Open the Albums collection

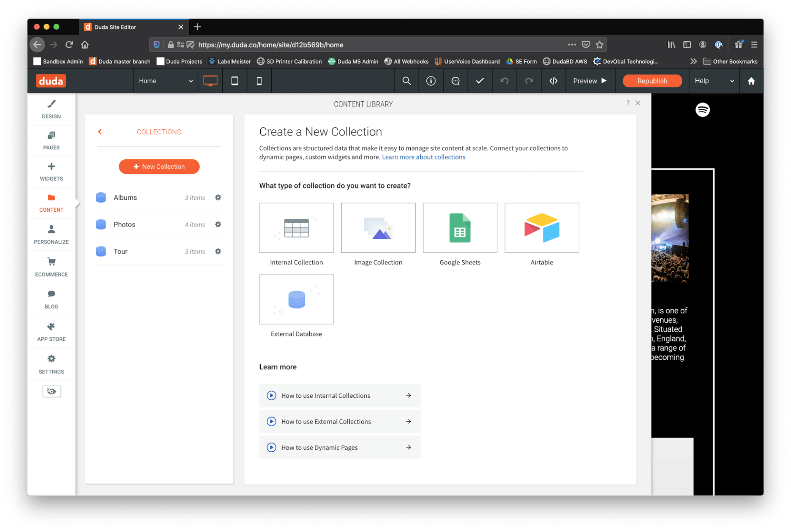click(159, 197)
